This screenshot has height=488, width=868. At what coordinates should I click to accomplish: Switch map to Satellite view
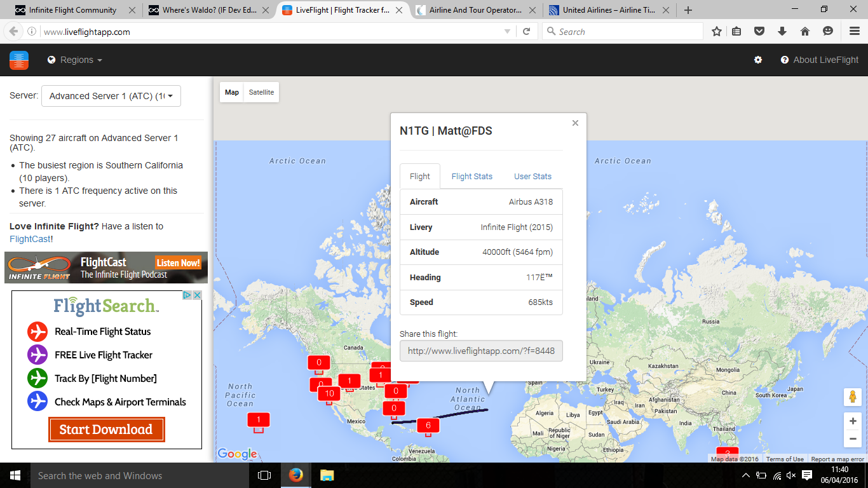click(x=261, y=93)
